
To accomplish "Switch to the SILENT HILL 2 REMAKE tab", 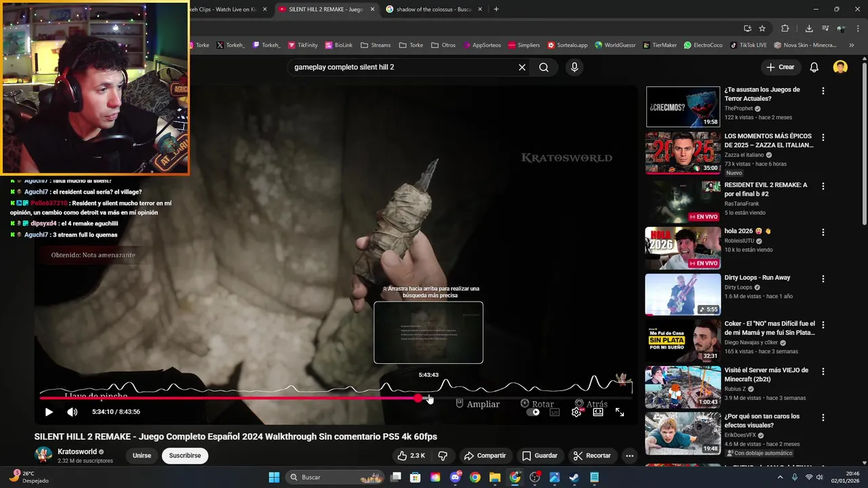I will 325,9.
